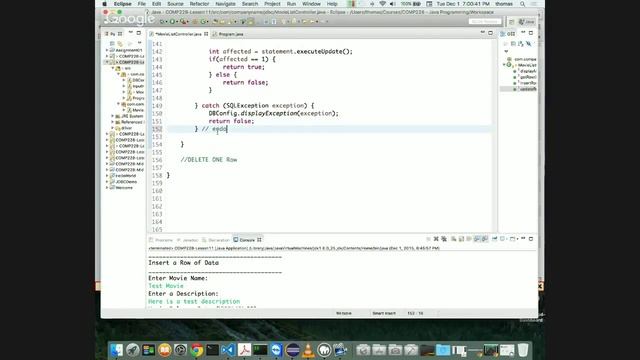Select the Console view tab
This screenshot has width=640, height=360.
pyautogui.click(x=247, y=240)
